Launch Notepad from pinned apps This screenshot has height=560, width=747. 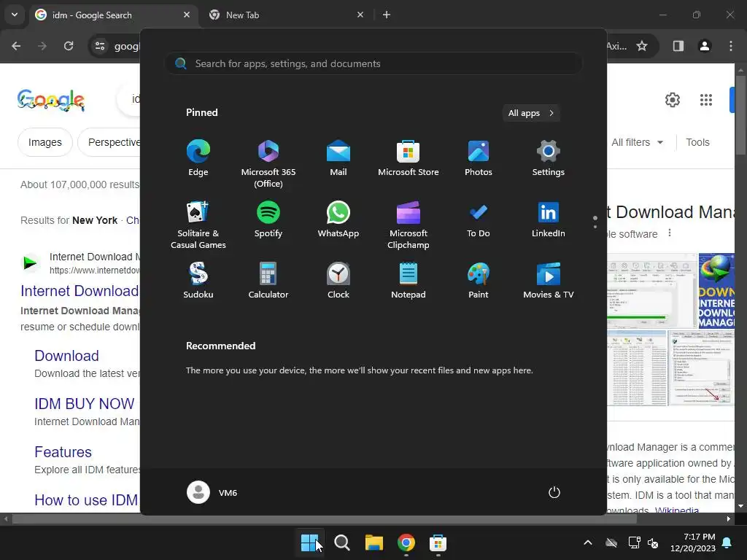coord(409,281)
